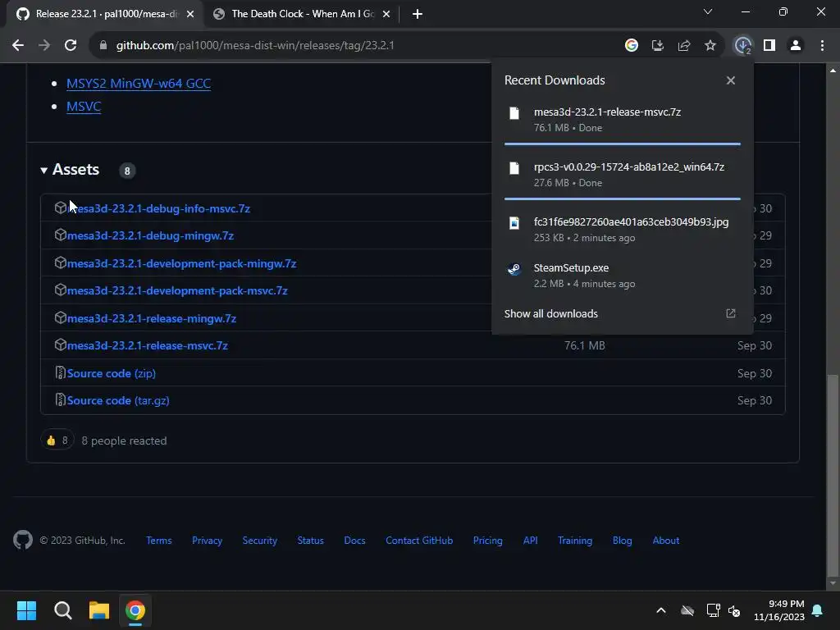840x630 pixels.
Task: Reload the GitHub release page
Action: pos(71,46)
